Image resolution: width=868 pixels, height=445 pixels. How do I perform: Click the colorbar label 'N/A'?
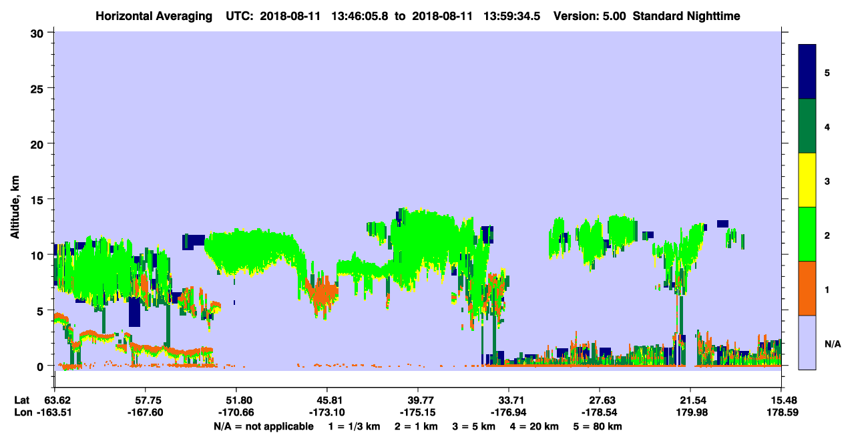point(832,344)
